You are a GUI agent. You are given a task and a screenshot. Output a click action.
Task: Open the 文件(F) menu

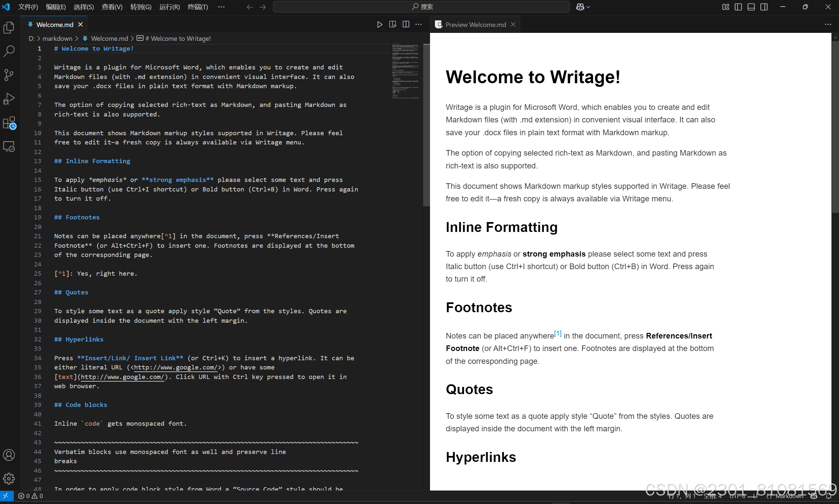[28, 7]
